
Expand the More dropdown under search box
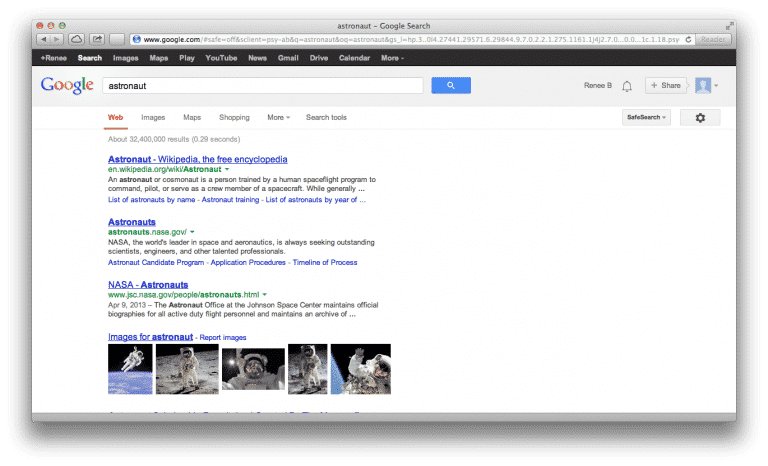click(x=278, y=118)
